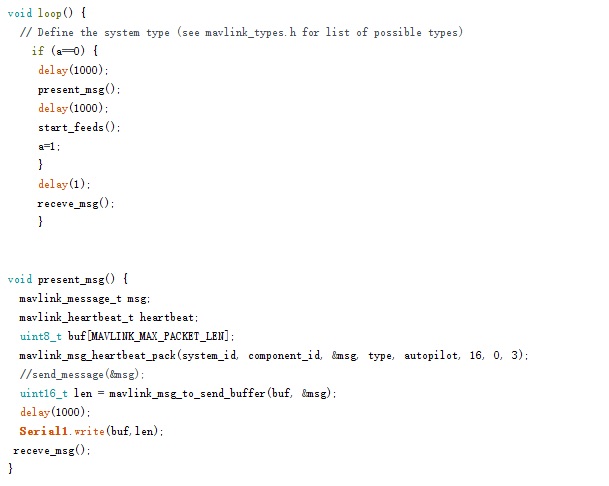Click mavlink_msg_to_send_buffer call
The image size is (609, 486).
[x=223, y=394]
